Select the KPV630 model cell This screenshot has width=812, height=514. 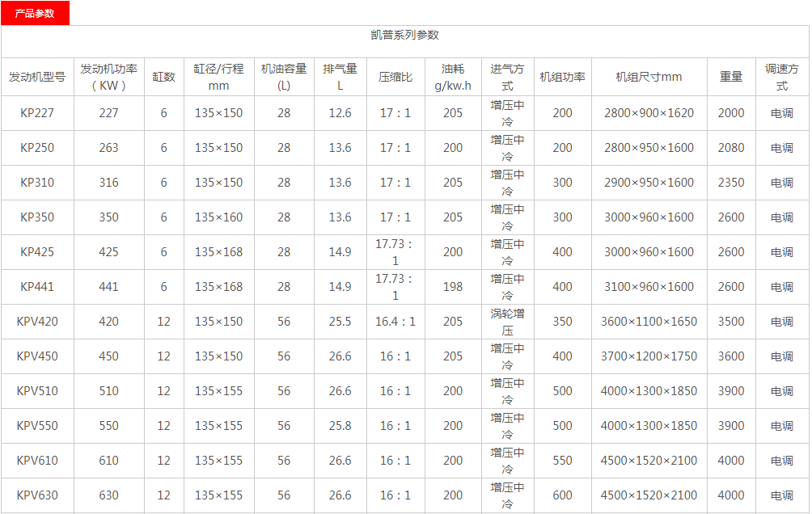click(37, 495)
